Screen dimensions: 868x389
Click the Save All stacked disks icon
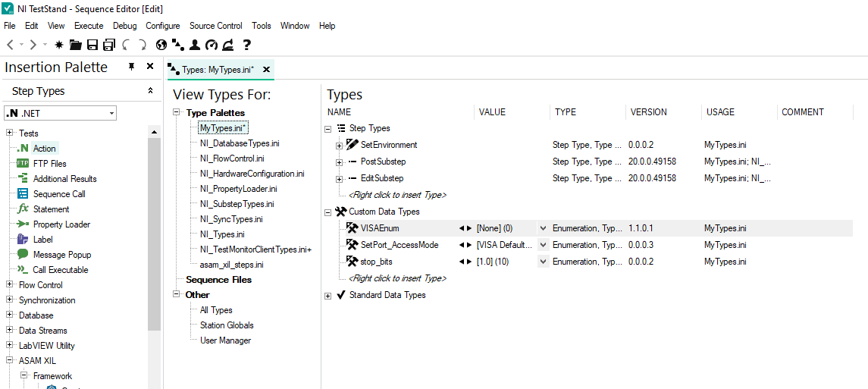click(108, 45)
